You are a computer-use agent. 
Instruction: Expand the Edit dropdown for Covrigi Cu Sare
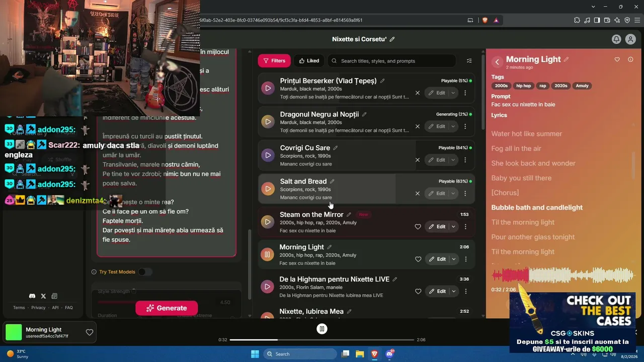click(x=453, y=160)
